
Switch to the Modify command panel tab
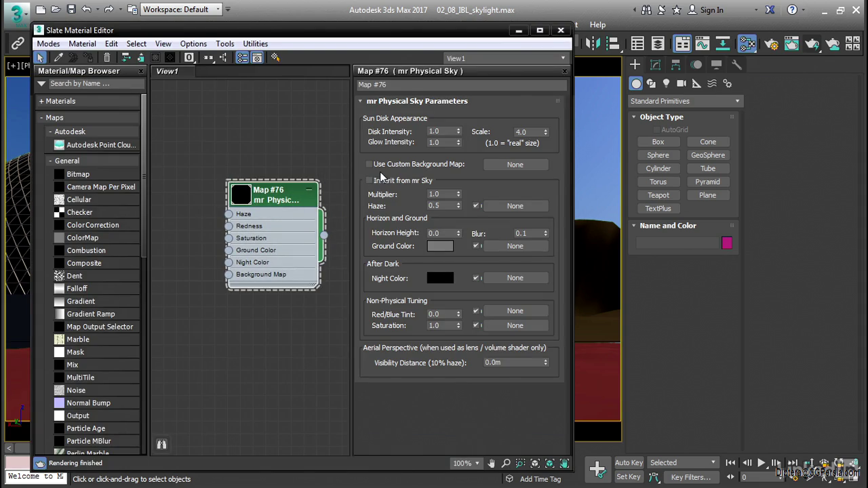pyautogui.click(x=655, y=65)
